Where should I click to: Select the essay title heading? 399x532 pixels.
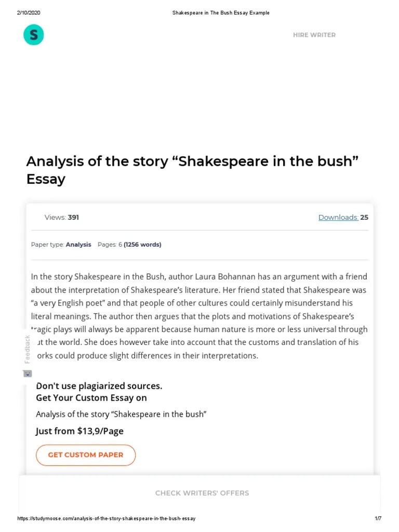(192, 169)
